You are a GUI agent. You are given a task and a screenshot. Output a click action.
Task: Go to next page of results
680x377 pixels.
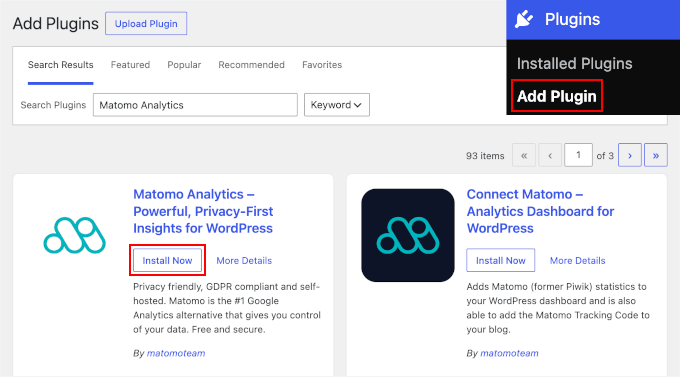pos(630,155)
